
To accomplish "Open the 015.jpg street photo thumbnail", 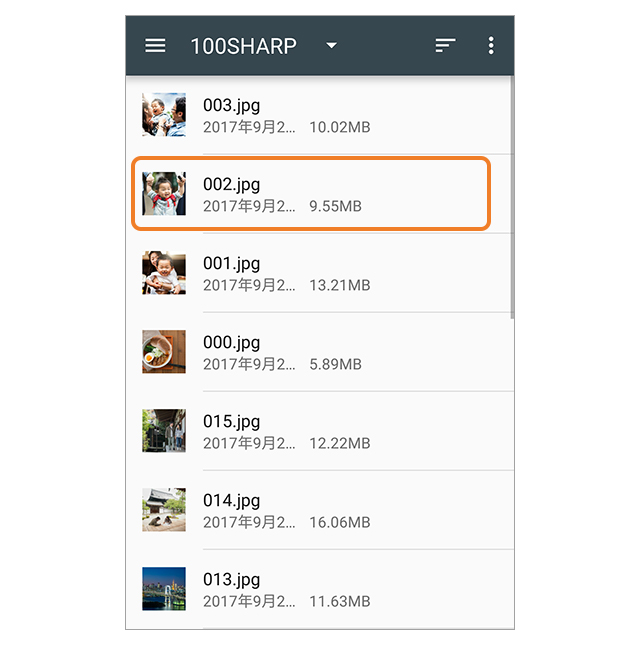I will [x=164, y=430].
